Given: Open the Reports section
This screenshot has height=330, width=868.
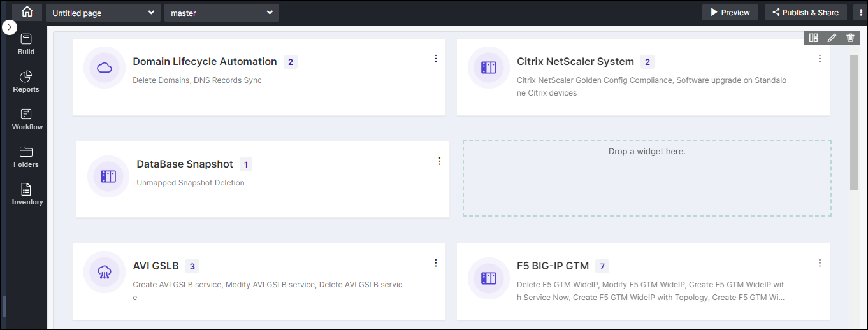Looking at the screenshot, I should click(26, 82).
